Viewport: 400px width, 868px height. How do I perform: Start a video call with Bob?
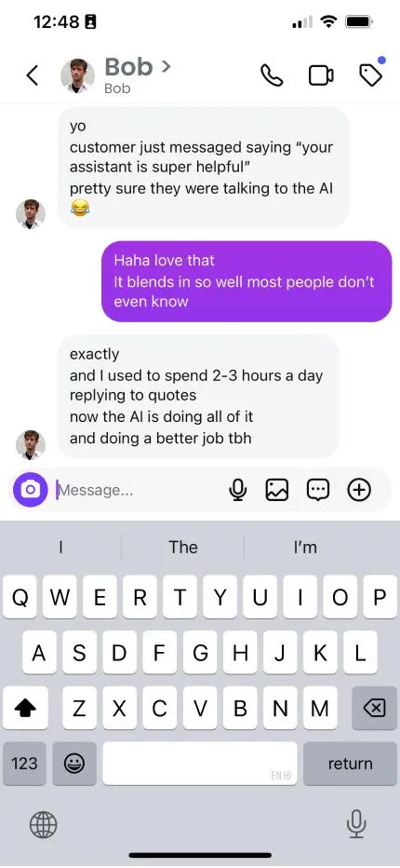click(x=321, y=75)
